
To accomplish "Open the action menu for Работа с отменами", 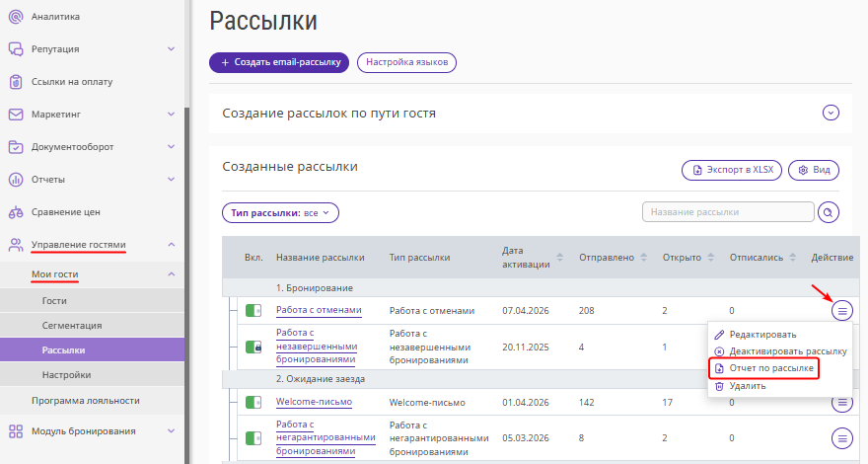I will (842, 311).
